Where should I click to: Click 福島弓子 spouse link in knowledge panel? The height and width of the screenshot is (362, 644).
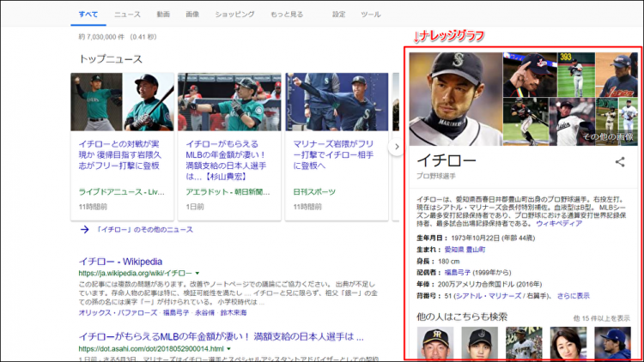[x=458, y=273]
